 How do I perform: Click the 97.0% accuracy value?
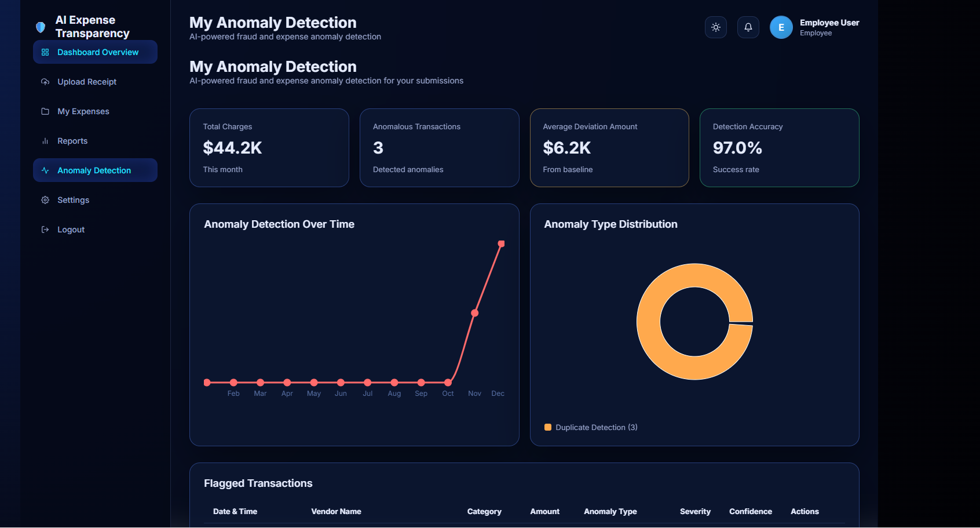pos(737,148)
